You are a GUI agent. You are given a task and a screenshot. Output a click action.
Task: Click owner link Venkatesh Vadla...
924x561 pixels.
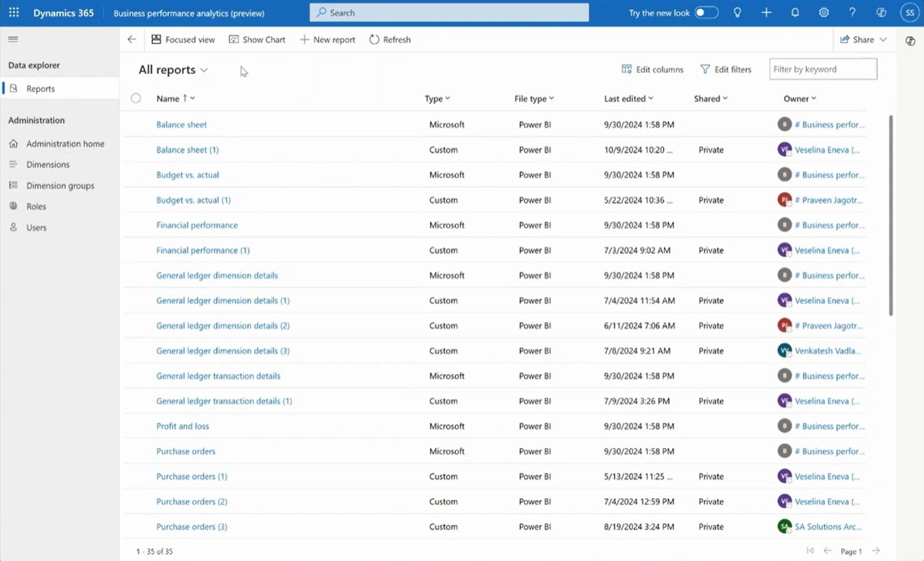pos(827,350)
